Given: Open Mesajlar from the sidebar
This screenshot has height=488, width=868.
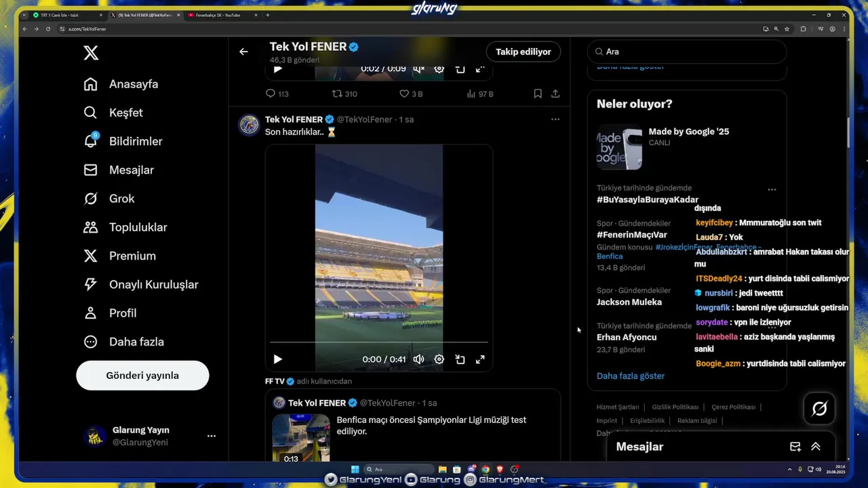Looking at the screenshot, I should click(x=119, y=170).
